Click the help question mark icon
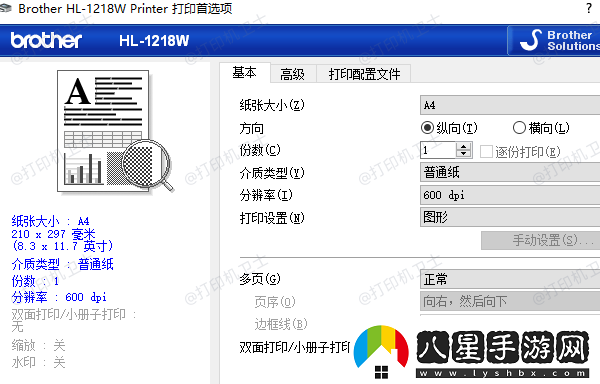The width and height of the screenshot is (600, 384). pos(589,8)
